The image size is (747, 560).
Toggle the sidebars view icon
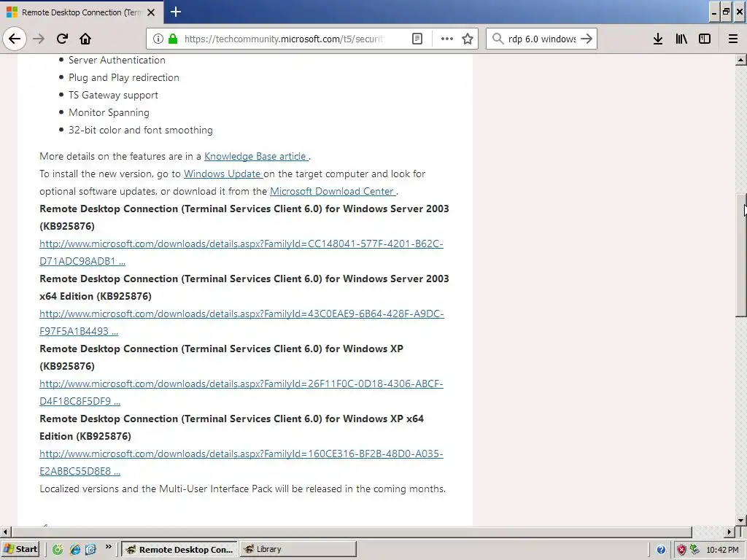[x=705, y=39]
